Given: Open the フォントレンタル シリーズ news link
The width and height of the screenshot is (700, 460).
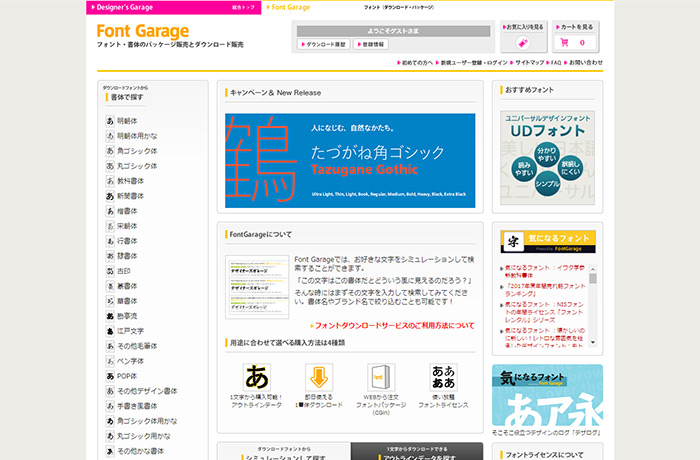Looking at the screenshot, I should [543, 312].
